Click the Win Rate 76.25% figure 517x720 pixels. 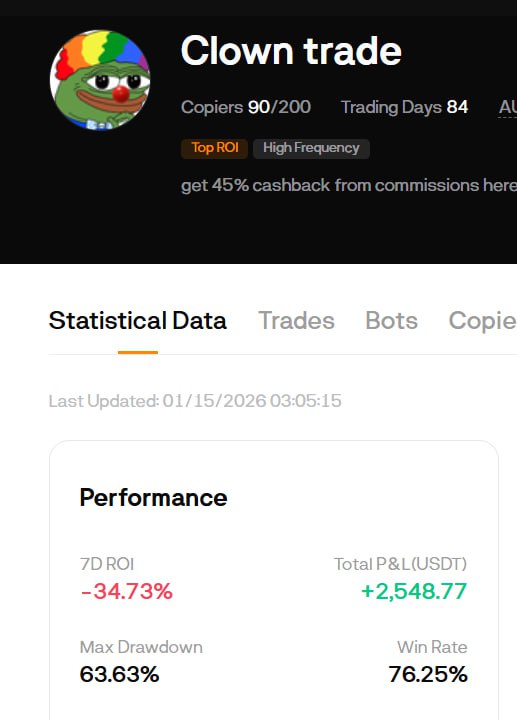(x=428, y=675)
